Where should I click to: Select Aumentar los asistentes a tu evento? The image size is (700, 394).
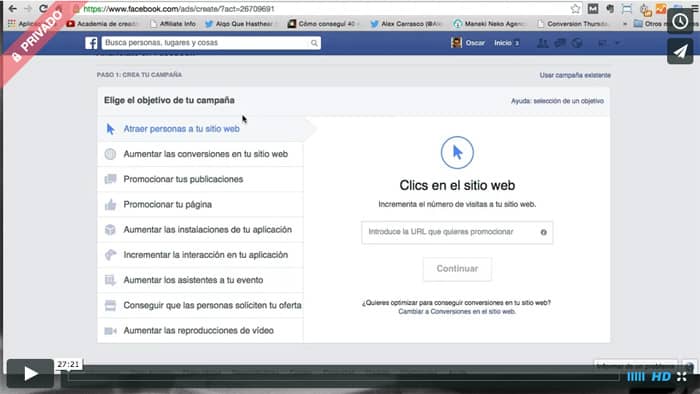coord(200,280)
